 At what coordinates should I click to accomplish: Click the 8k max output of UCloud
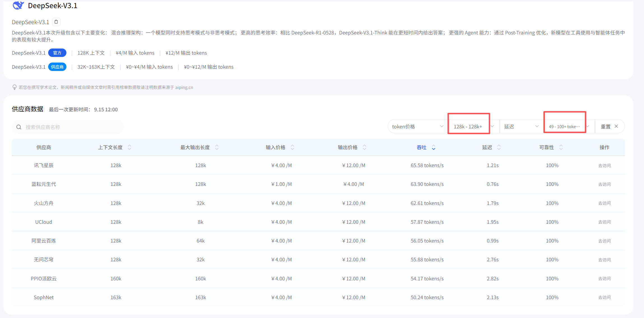click(201, 222)
